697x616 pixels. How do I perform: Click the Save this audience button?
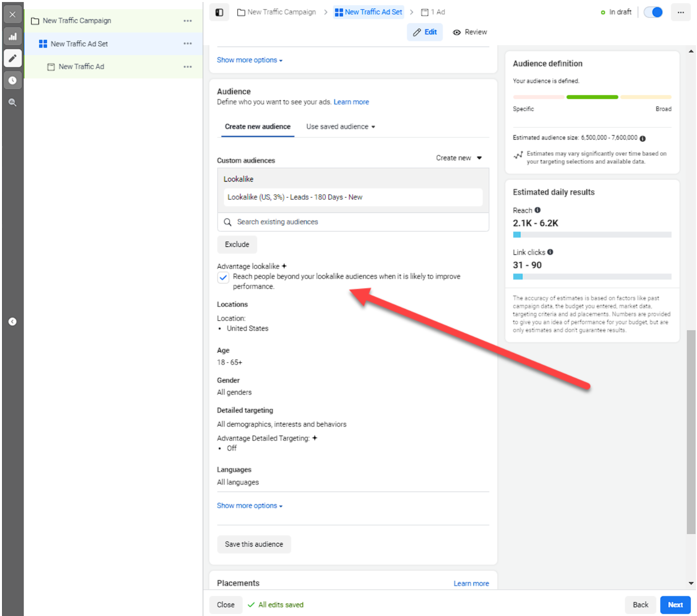click(x=254, y=544)
